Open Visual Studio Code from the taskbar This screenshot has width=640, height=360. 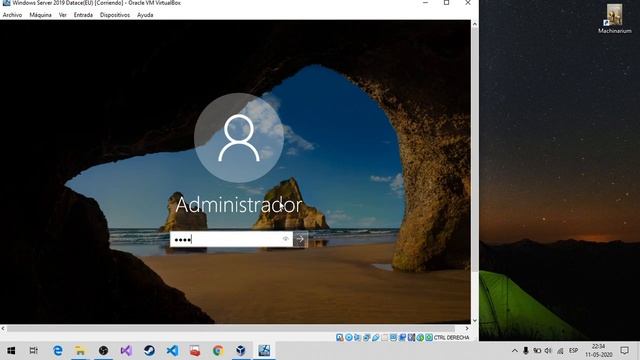pyautogui.click(x=172, y=351)
